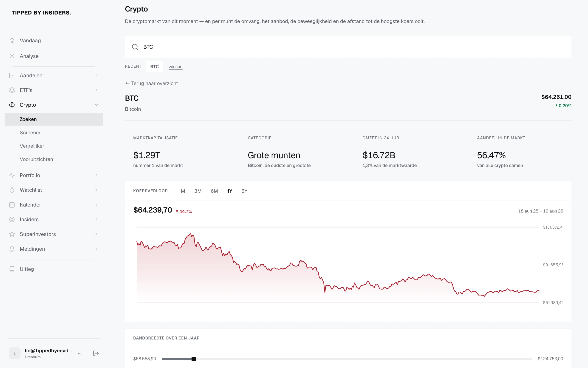The height and width of the screenshot is (368, 588).
Task: Click the $64.239,70 chart price
Action: click(153, 210)
